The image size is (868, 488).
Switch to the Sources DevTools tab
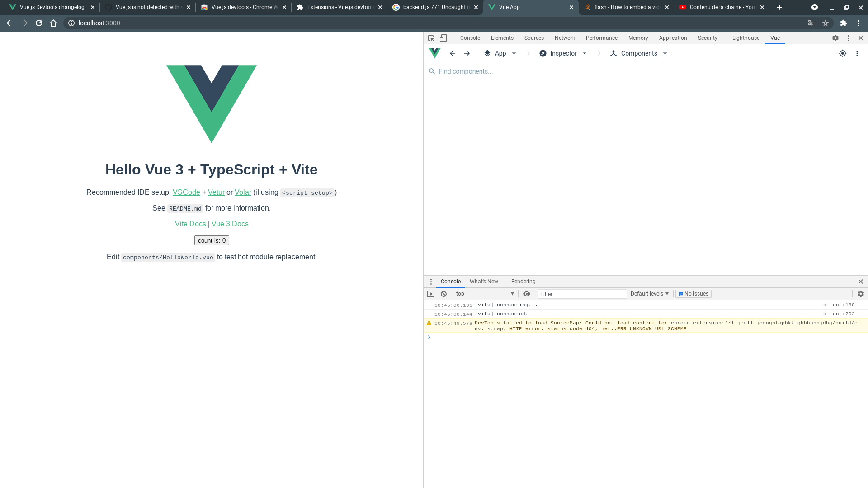(x=534, y=38)
